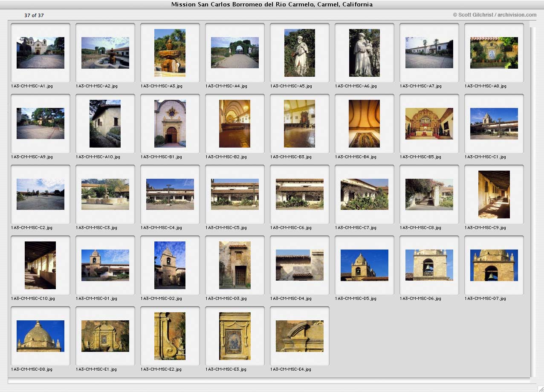Click the Scott Gilchrist / archivision.com credit
This screenshot has width=544, height=392.
495,15
